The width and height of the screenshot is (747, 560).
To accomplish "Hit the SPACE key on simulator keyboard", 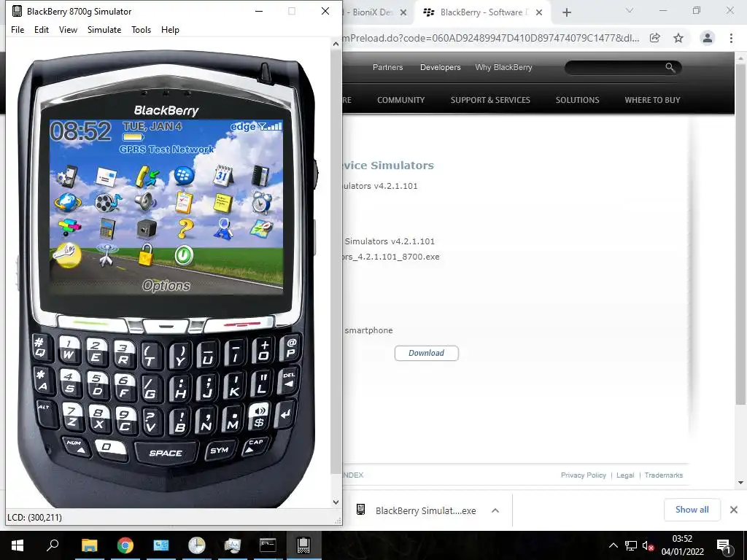I will tap(166, 453).
